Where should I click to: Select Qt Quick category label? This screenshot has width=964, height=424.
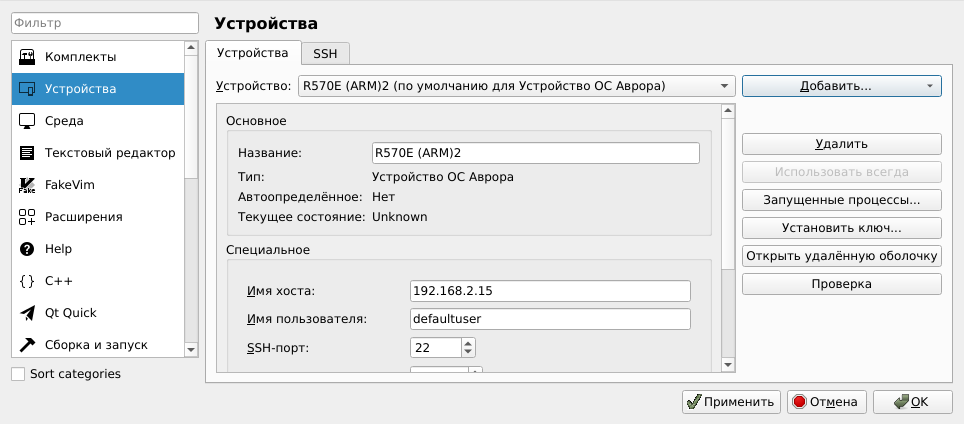coord(71,313)
